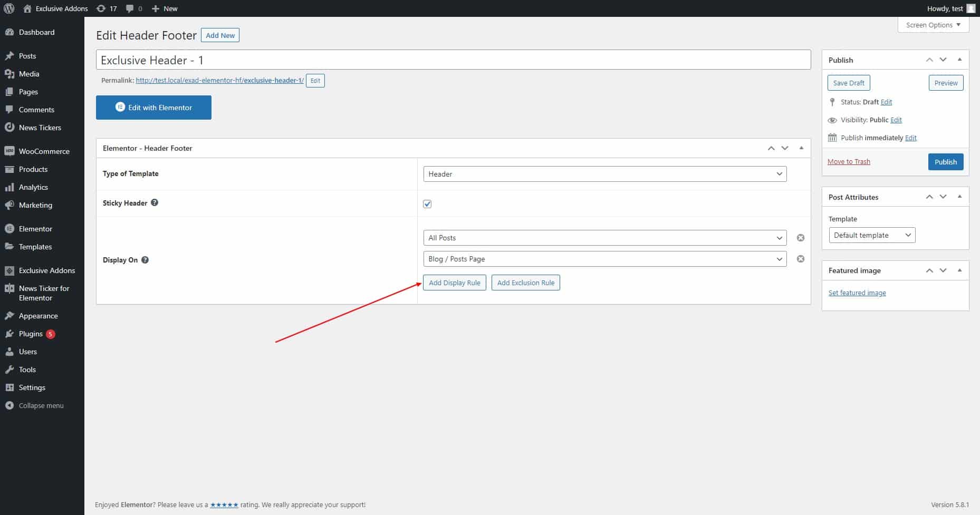Move the Publish box down
Viewport: 980px width, 515px height.
coord(943,60)
